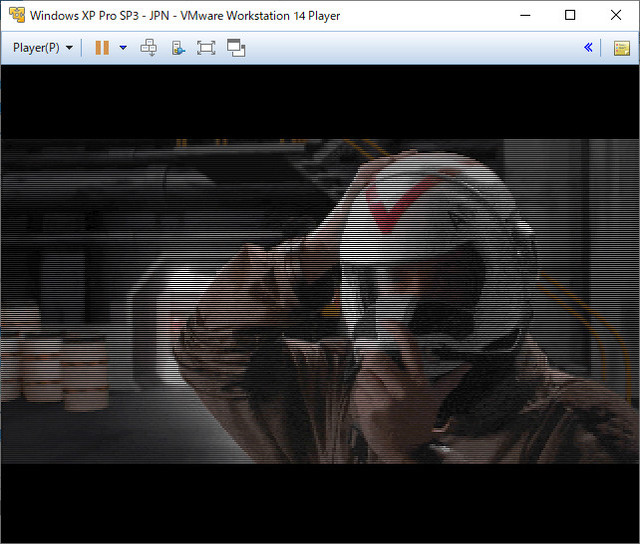640x544 pixels.
Task: Send Ctrl+Alt+Del to the guest
Action: [149, 48]
